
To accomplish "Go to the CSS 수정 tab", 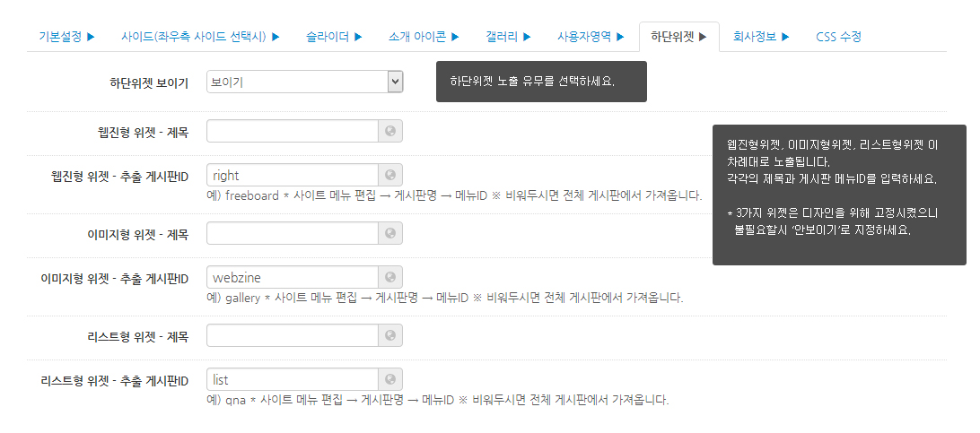I will [x=838, y=37].
